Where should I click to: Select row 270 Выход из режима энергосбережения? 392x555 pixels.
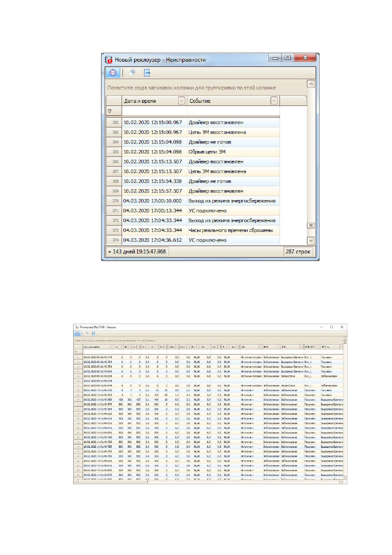point(193,201)
